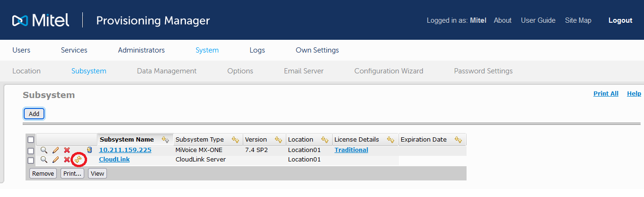The height and width of the screenshot is (197, 644).
Task: Toggle the select-all checkbox in table header
Action: pos(31,140)
